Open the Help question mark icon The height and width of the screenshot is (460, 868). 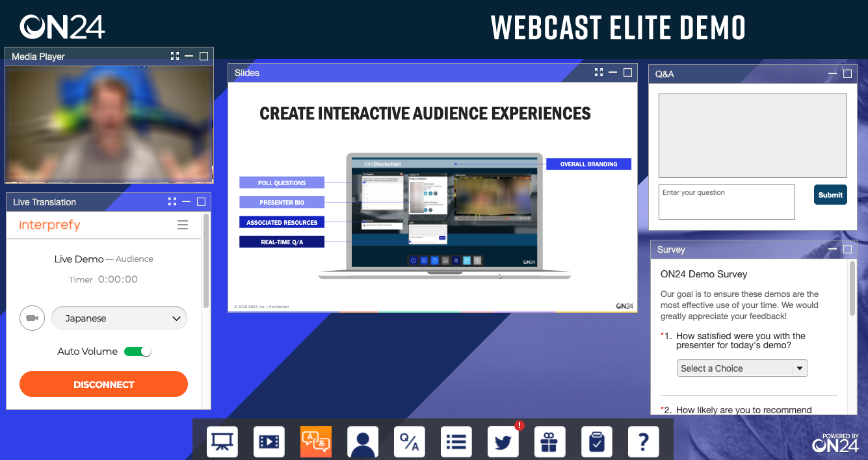pos(644,442)
